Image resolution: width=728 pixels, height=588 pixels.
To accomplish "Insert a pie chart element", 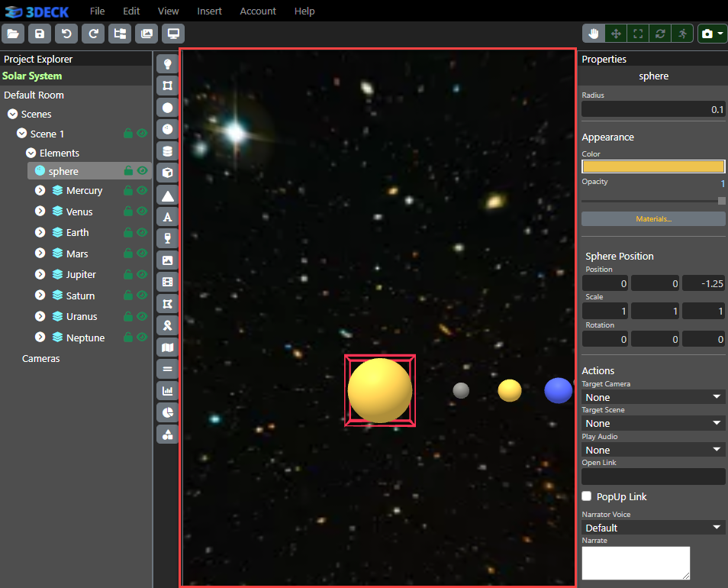I will click(x=168, y=412).
